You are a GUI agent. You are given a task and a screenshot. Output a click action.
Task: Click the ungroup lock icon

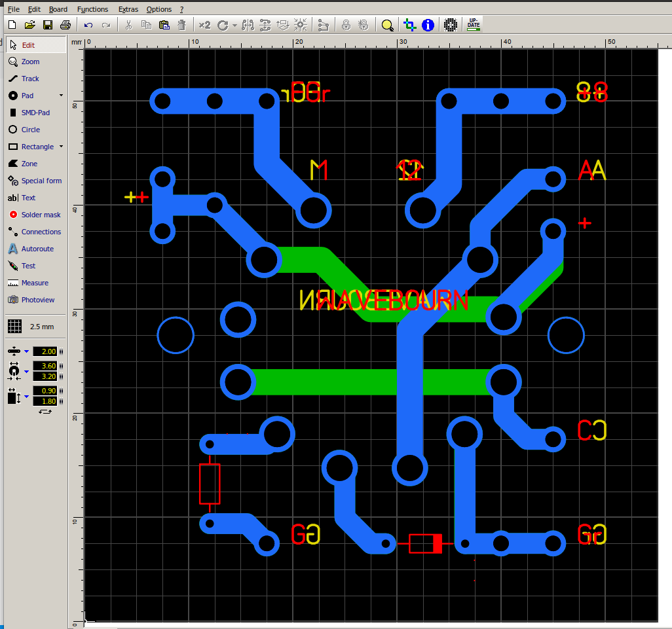tap(364, 26)
